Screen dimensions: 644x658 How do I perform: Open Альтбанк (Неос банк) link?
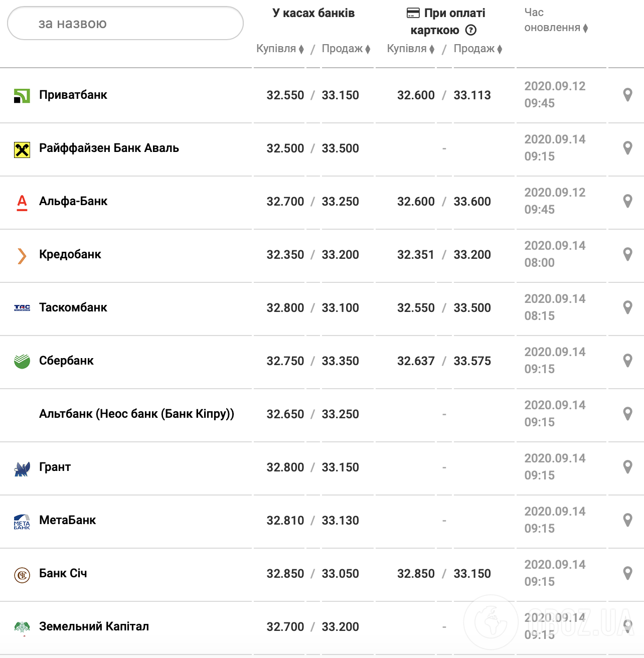(136, 414)
